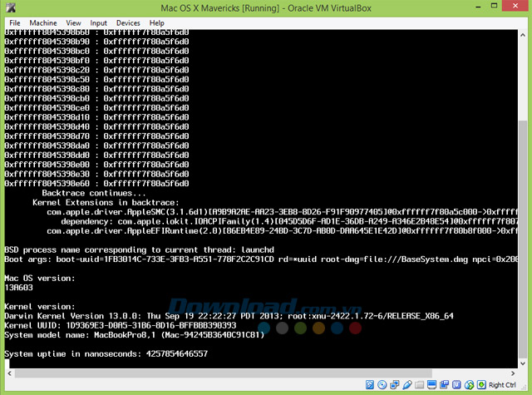The width and height of the screenshot is (532, 395).
Task: Click the 'Darwin Kernel Version 13.0.0' line
Action: click(x=229, y=316)
